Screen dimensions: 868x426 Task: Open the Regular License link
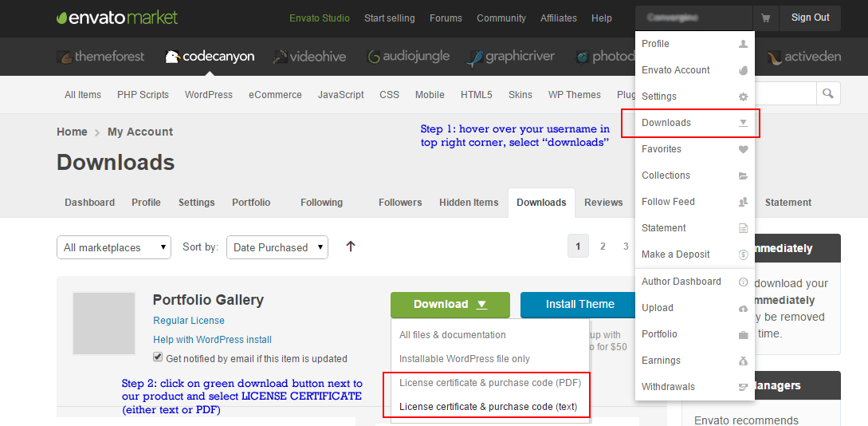pyautogui.click(x=189, y=321)
